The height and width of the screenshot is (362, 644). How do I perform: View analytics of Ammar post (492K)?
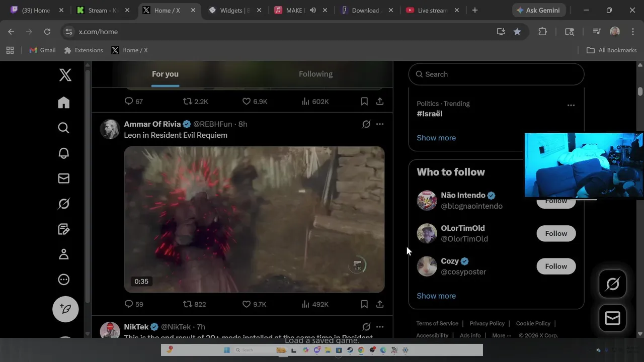315,304
